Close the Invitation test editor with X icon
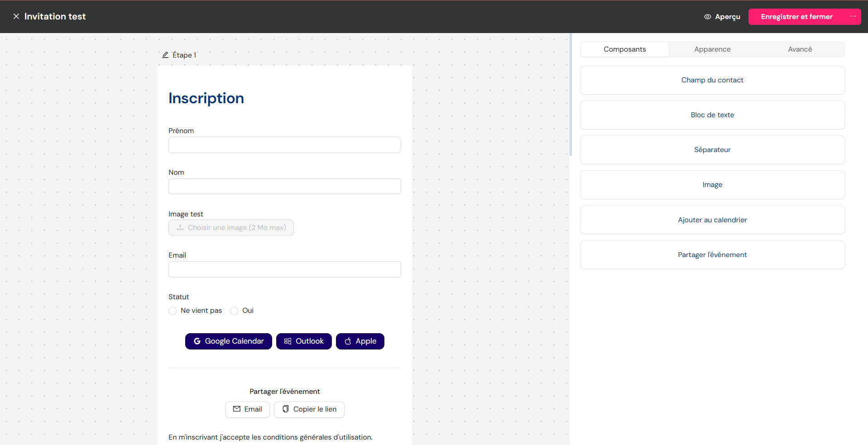868x445 pixels. (16, 16)
